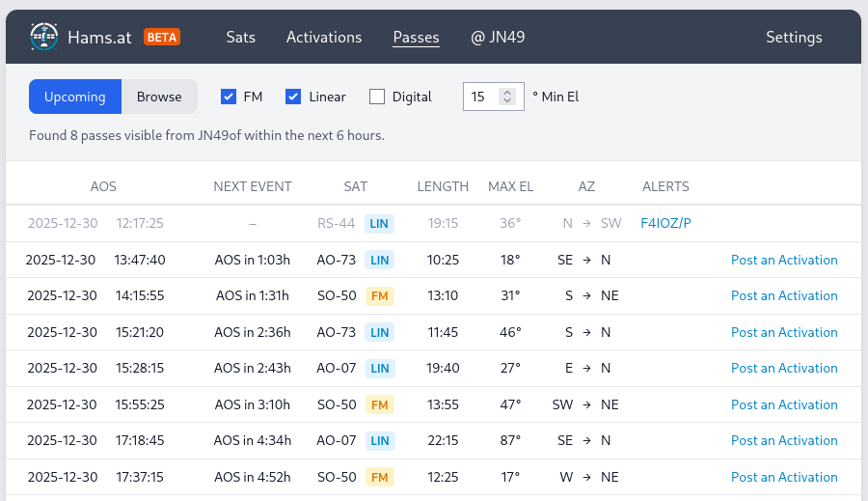Click the FM badge on 17:37:15 pass
Viewport: 868px width, 501px height.
click(x=380, y=477)
